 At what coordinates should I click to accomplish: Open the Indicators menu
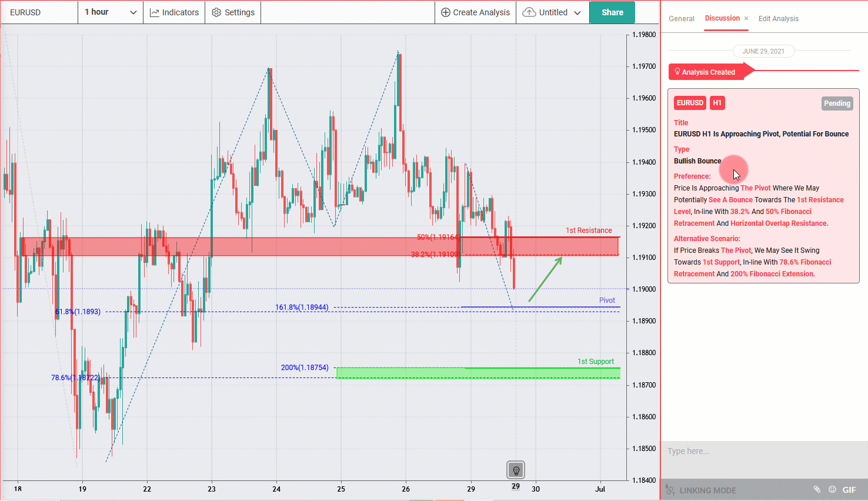tap(174, 12)
